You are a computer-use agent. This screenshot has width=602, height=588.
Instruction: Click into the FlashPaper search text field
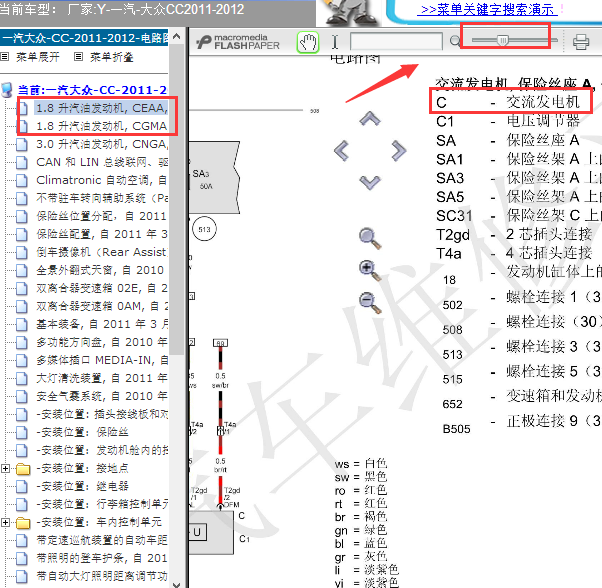pyautogui.click(x=396, y=41)
